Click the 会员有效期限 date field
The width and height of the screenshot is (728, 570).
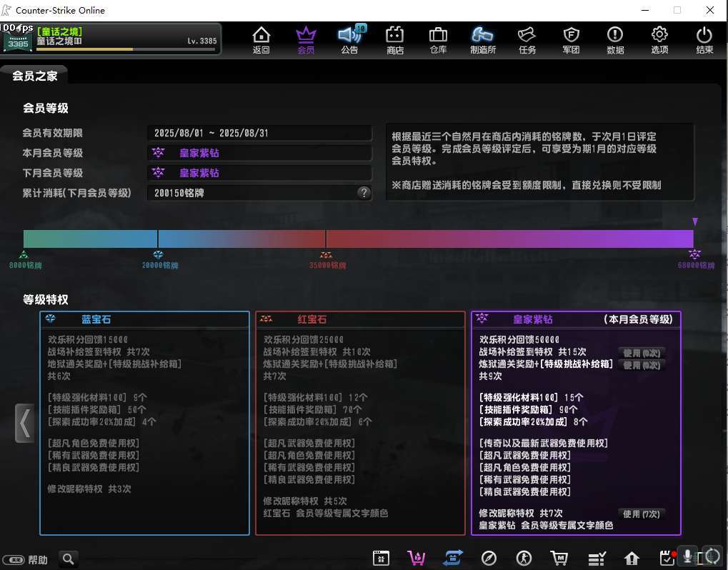[259, 134]
